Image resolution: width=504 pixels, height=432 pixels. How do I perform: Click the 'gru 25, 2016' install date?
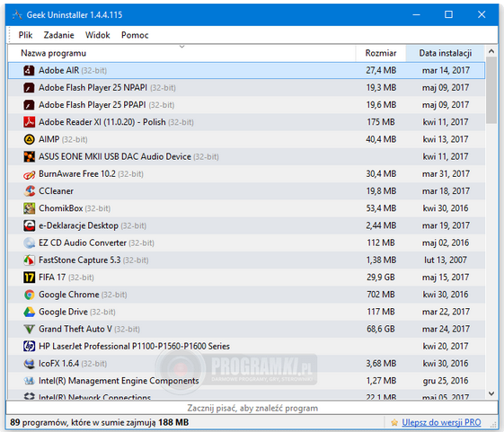click(x=446, y=381)
